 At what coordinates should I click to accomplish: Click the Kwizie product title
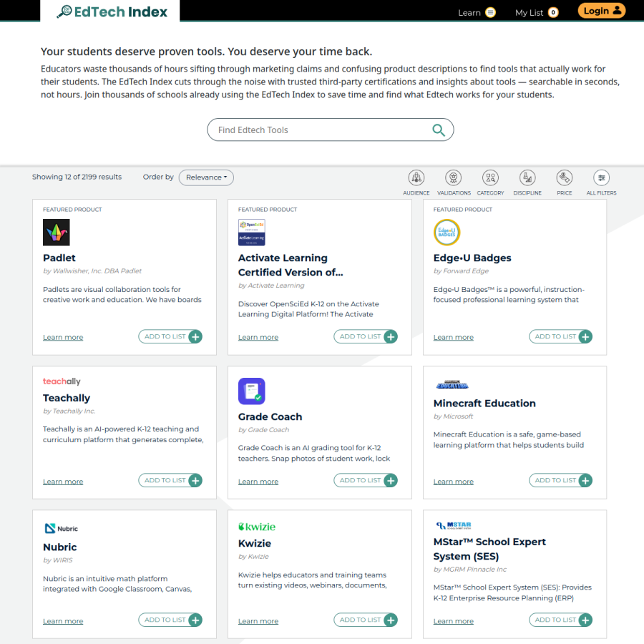pos(255,543)
